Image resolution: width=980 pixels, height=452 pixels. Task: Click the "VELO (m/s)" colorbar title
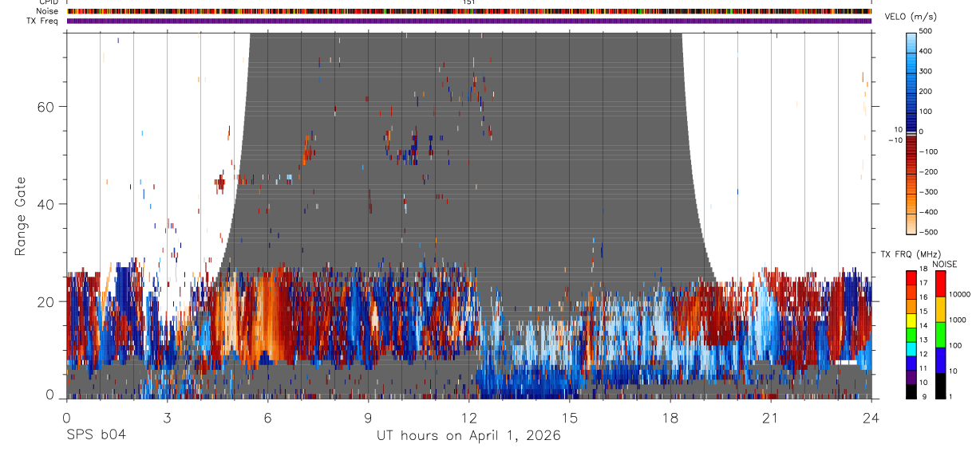[x=910, y=18]
